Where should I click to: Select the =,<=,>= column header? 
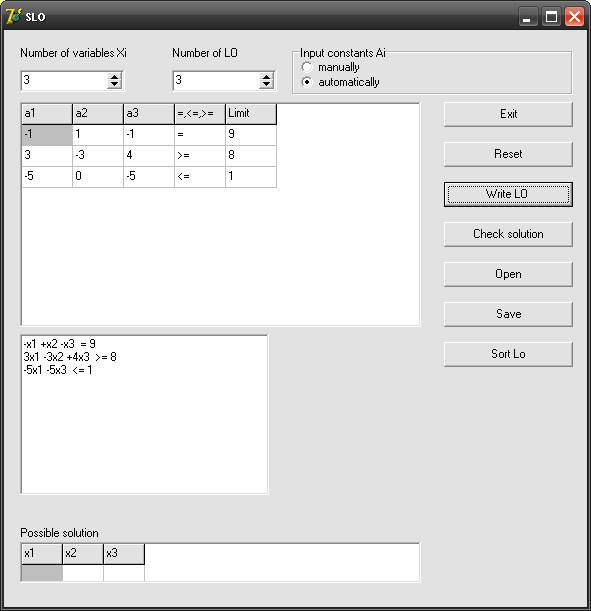[x=200, y=114]
